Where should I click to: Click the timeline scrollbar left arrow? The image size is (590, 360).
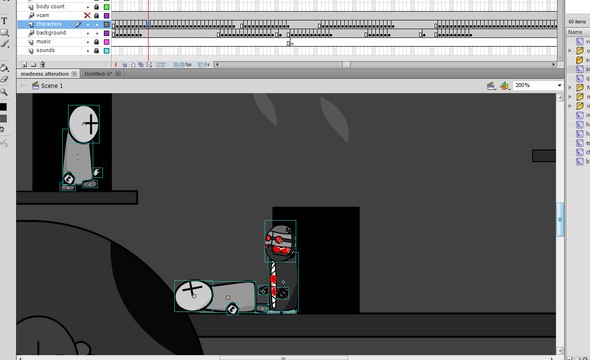[217, 65]
